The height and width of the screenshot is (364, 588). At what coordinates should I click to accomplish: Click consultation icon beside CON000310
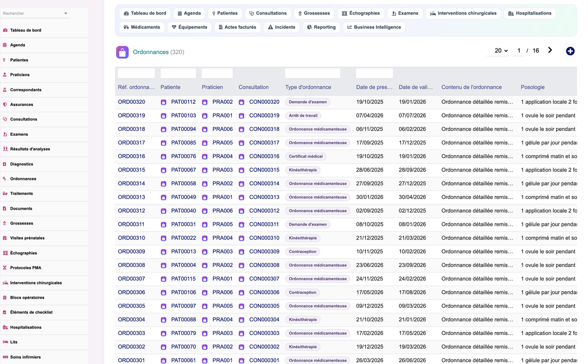tap(242, 238)
